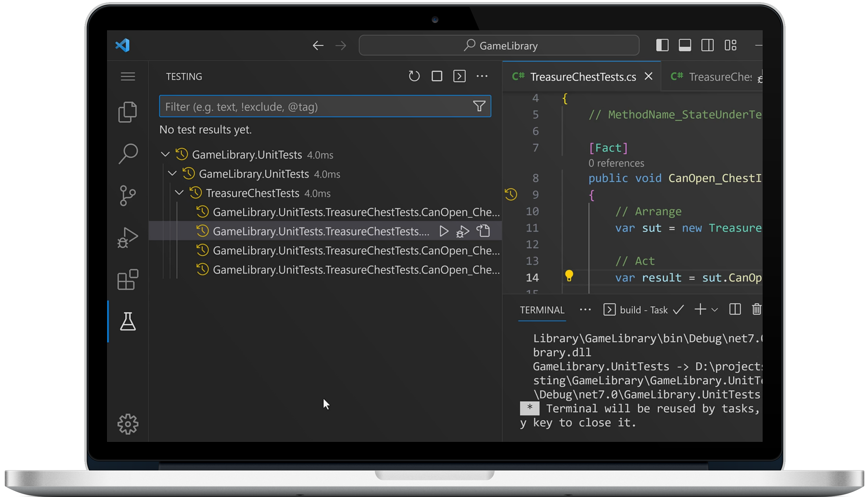Click the filter funnel icon
868x497 pixels.
[479, 106]
